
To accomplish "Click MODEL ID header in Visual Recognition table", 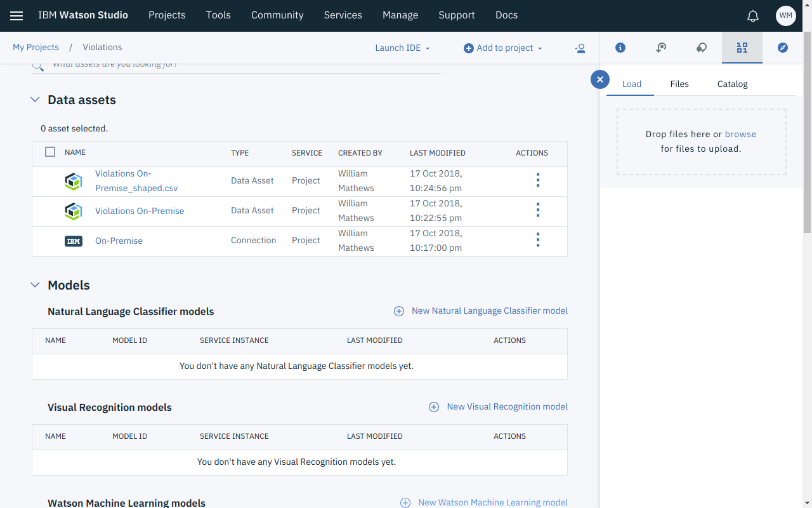I will point(129,436).
